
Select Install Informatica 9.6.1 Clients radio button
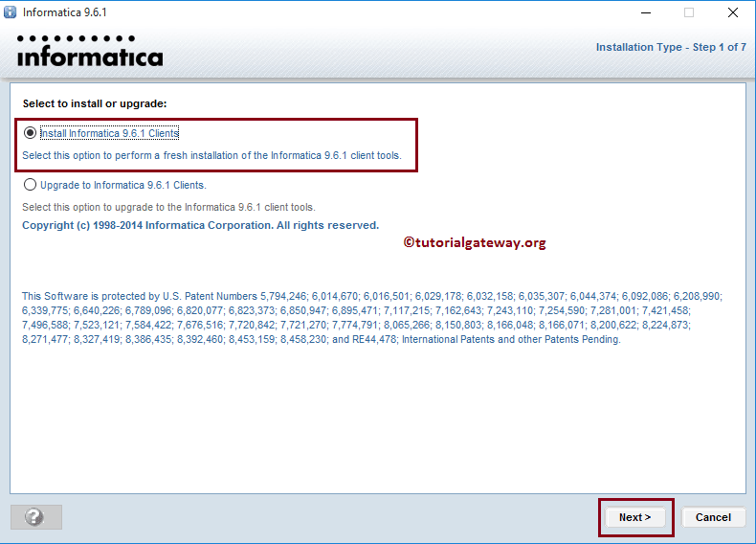pyautogui.click(x=30, y=133)
